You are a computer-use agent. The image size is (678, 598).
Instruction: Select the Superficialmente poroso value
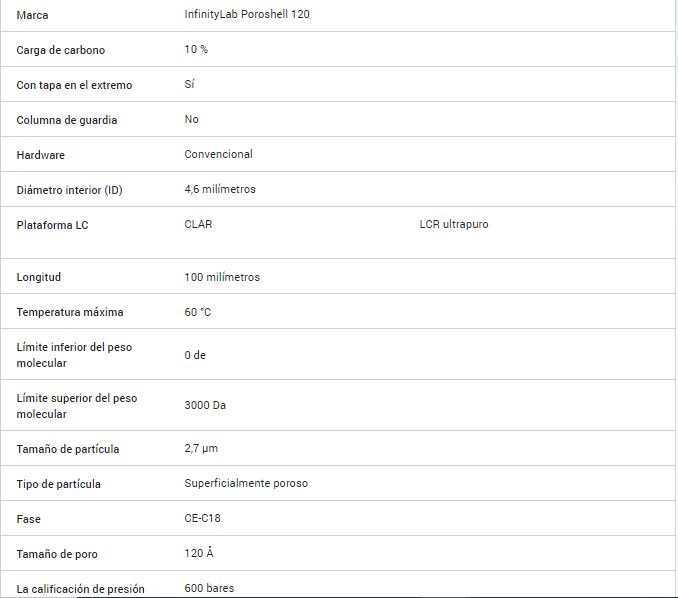(x=246, y=484)
